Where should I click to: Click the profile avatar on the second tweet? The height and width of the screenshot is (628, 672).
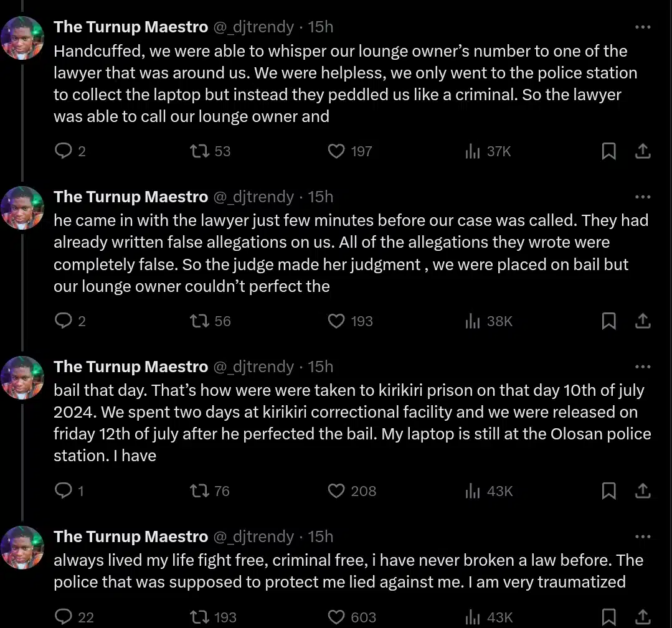coord(22,208)
